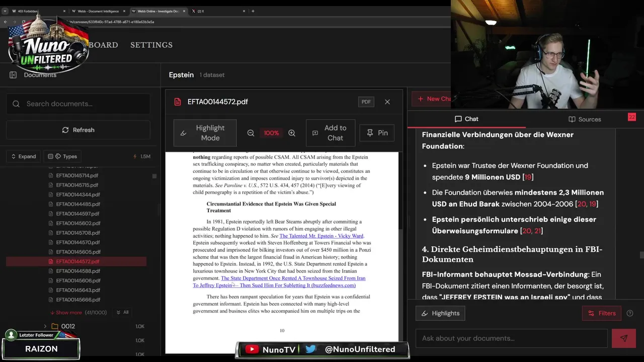644x362 pixels.
Task: Switch to the Chat tab
Action: tap(466, 119)
